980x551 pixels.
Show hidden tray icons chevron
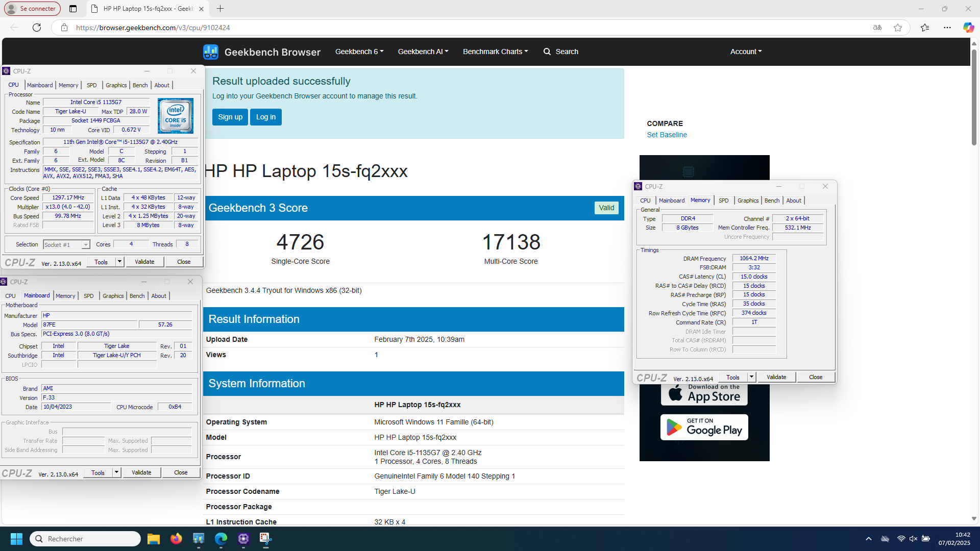point(869,539)
